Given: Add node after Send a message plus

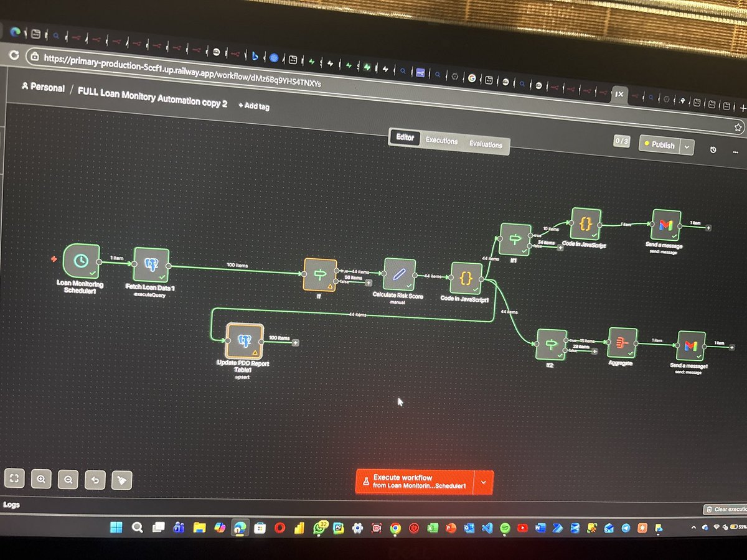Looking at the screenshot, I should pos(708,228).
